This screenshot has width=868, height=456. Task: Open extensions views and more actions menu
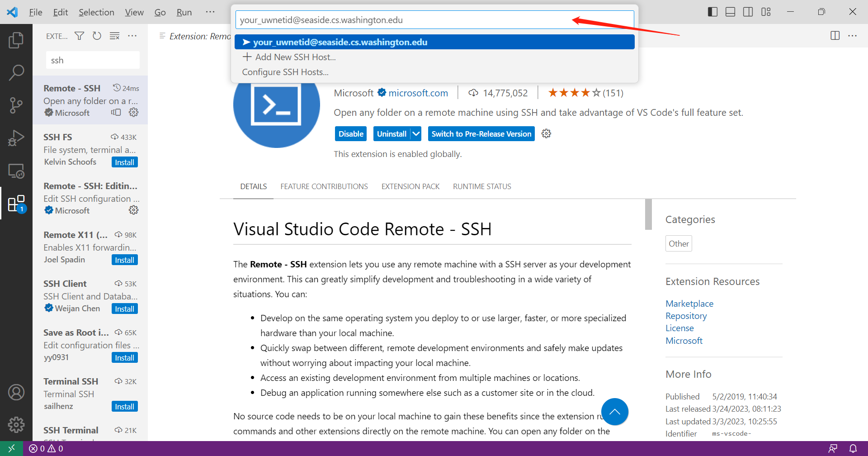[x=132, y=36]
